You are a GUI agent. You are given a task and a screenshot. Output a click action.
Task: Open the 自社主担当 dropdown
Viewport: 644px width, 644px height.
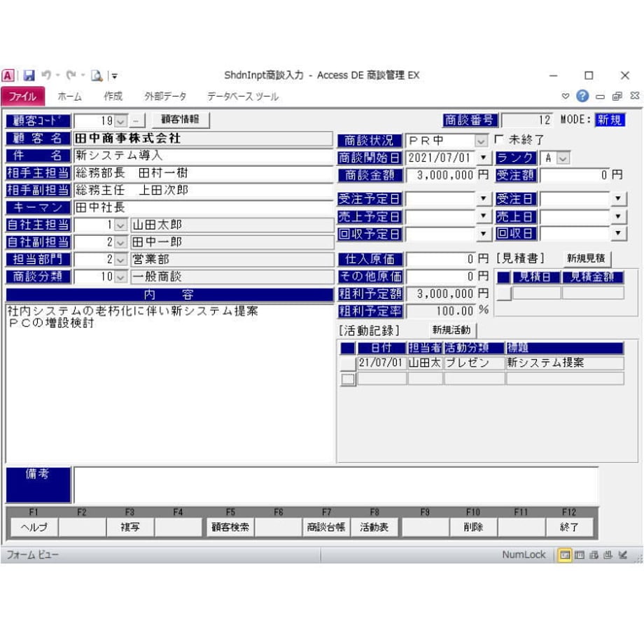tap(120, 225)
